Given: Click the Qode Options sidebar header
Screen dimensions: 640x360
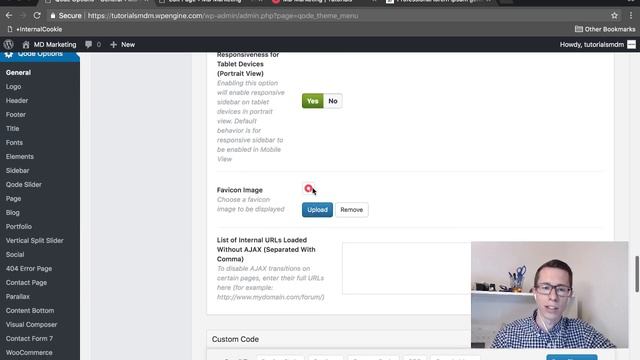Looking at the screenshot, I should pos(40,56).
